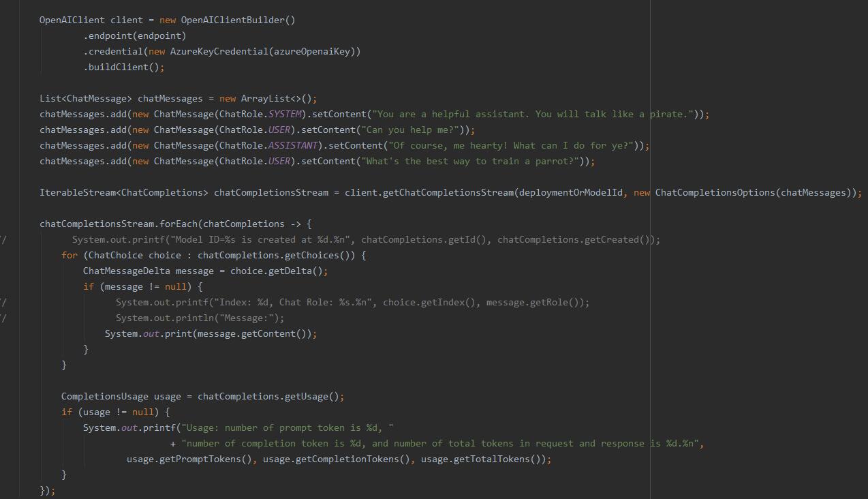Click string starting "number of completion token is"

coord(439,443)
